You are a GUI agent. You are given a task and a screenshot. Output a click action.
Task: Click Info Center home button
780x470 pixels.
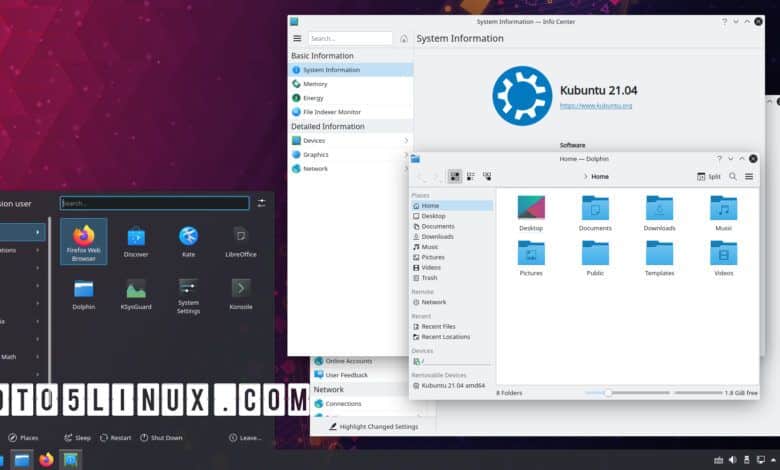click(404, 38)
